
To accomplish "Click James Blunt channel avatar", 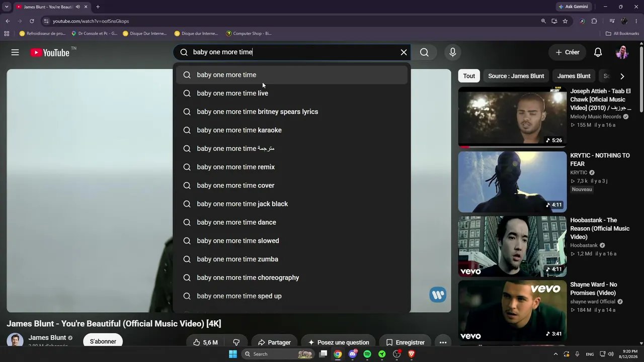I will pos(15,341).
